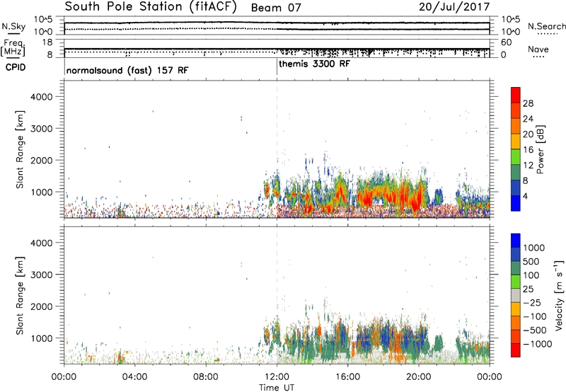
Task: Select the dark green 8–12 dB power segment
Action: click(x=516, y=172)
